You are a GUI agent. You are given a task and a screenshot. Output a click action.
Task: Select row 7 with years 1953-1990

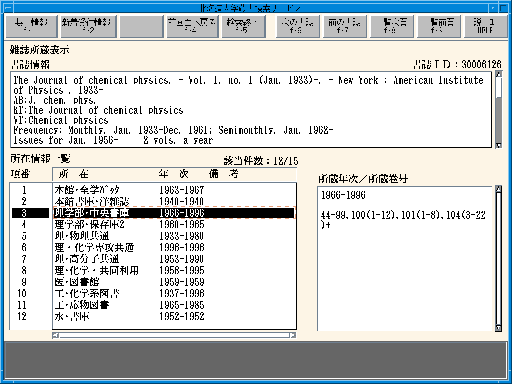pyautogui.click(x=174, y=259)
